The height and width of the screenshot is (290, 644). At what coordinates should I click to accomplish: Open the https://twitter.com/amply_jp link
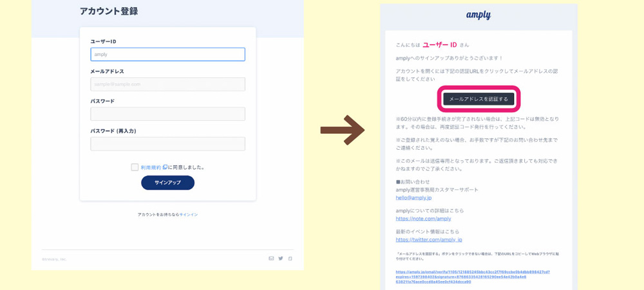(429, 240)
